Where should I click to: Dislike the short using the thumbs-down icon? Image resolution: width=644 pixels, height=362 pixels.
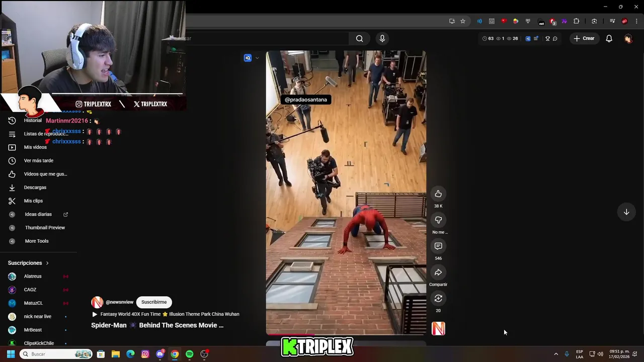(438, 220)
